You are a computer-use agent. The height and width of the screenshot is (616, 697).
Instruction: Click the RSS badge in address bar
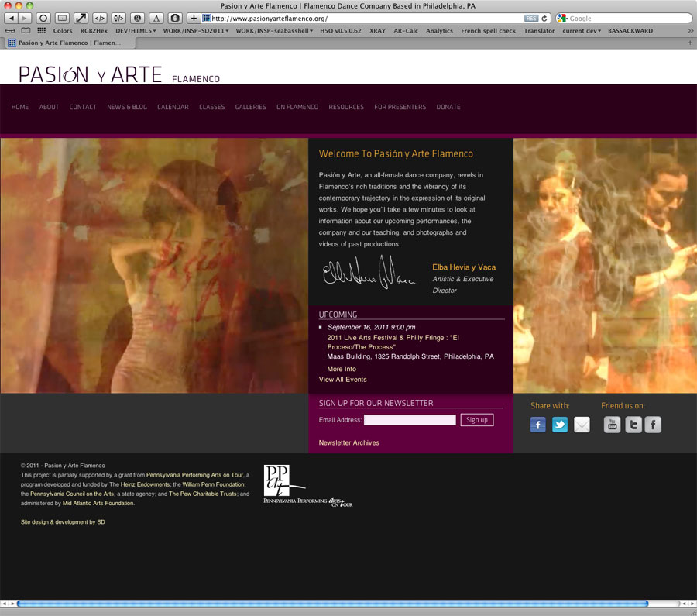[530, 18]
